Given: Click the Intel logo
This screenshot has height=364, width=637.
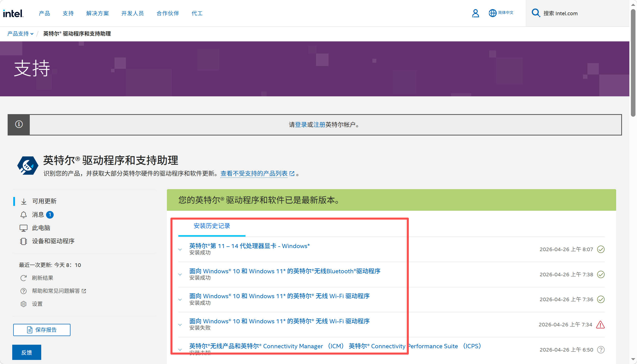Looking at the screenshot, I should [13, 13].
